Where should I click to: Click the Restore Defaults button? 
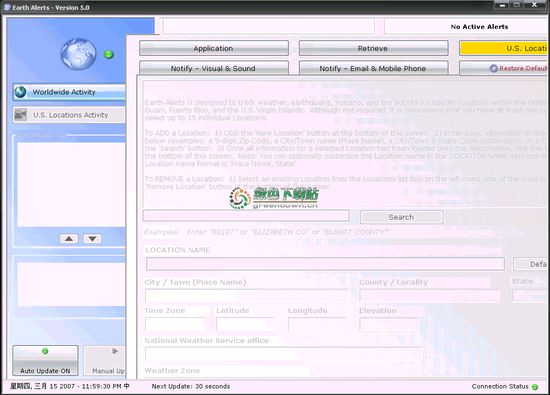[504, 68]
